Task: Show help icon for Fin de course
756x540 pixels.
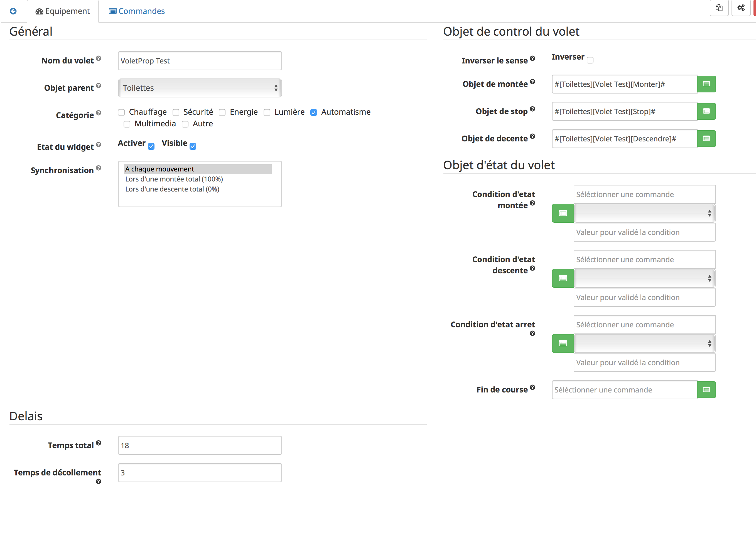Action: pyautogui.click(x=532, y=387)
